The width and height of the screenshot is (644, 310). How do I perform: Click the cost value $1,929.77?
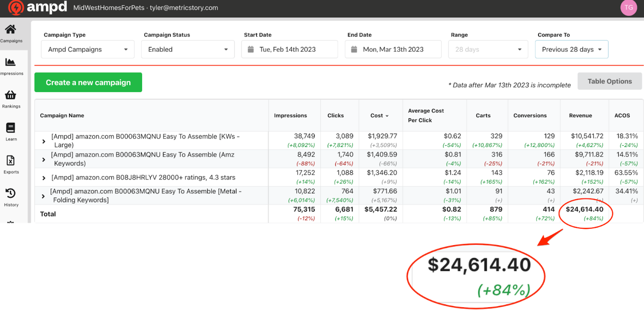tap(382, 136)
